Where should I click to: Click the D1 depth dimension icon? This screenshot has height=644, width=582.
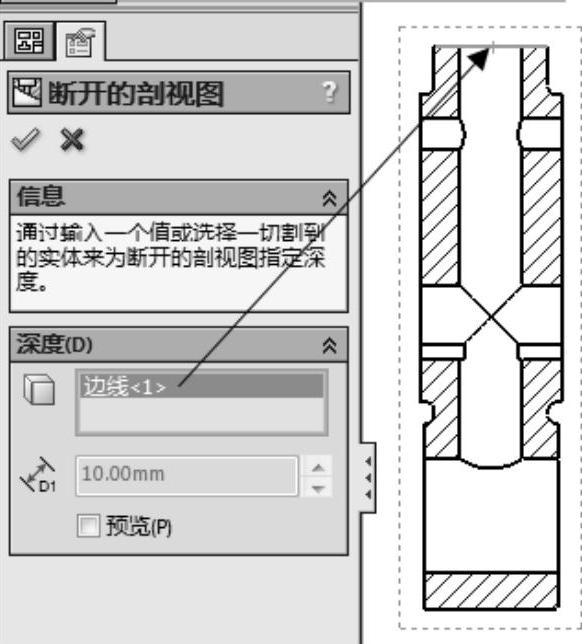point(38,474)
